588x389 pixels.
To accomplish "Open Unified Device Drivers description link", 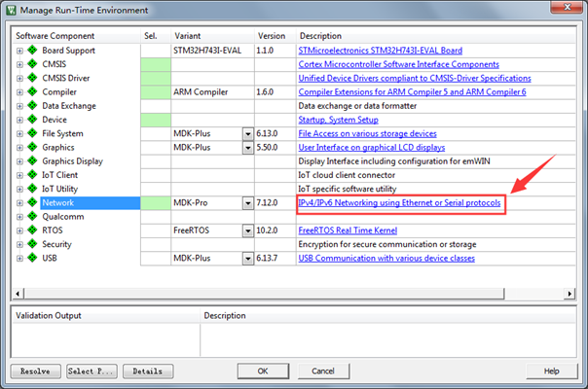I will [415, 78].
